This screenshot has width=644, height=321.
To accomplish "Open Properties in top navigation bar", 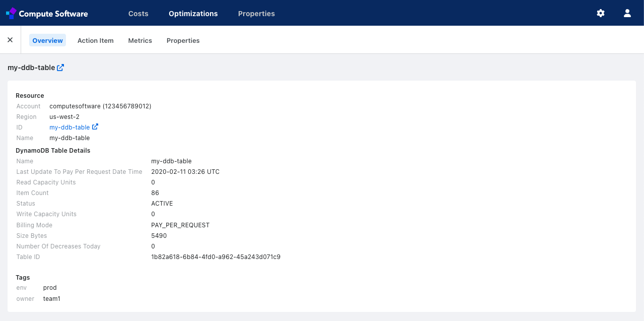I will click(x=256, y=14).
